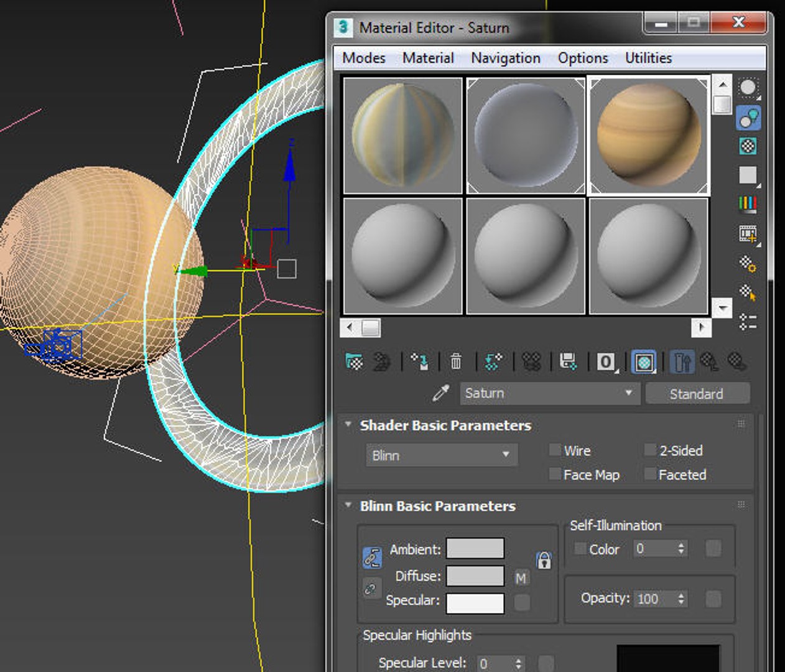Open Modes menu
Screen dimensions: 785x672
(364, 58)
